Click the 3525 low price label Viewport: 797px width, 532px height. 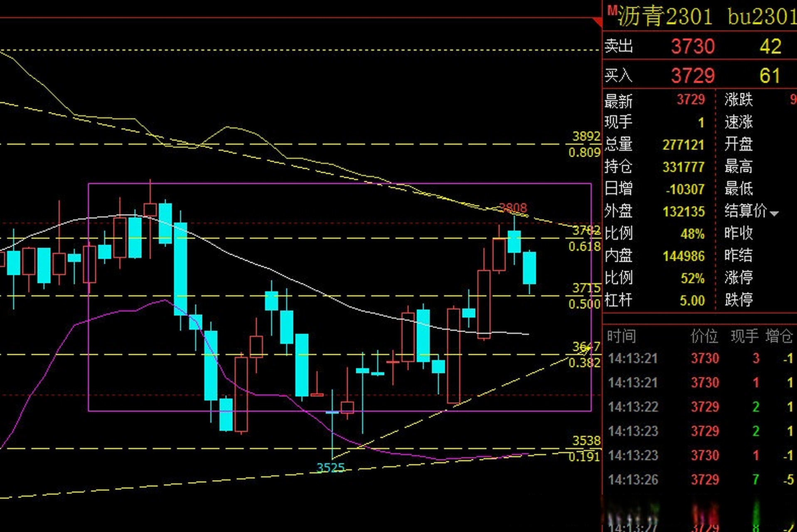click(x=331, y=468)
